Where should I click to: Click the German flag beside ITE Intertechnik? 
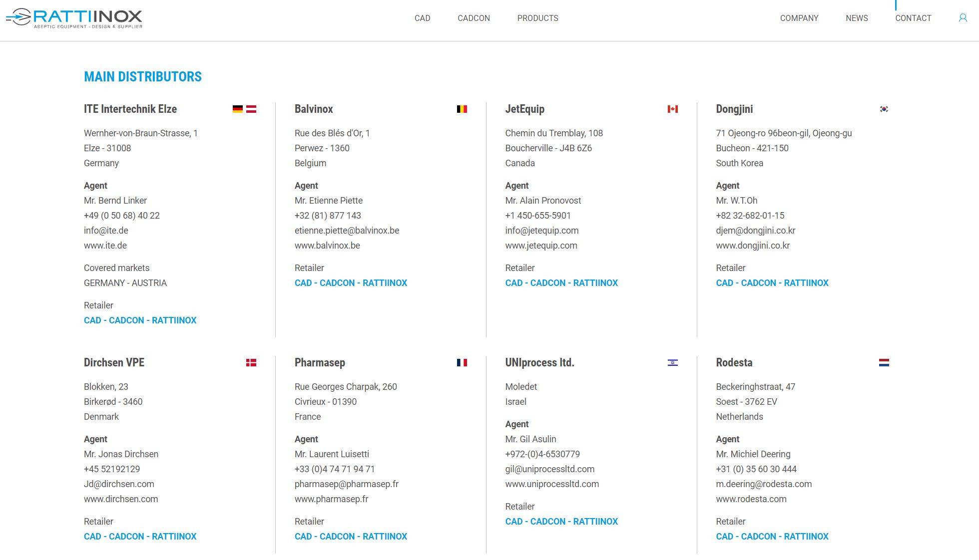[x=238, y=109]
